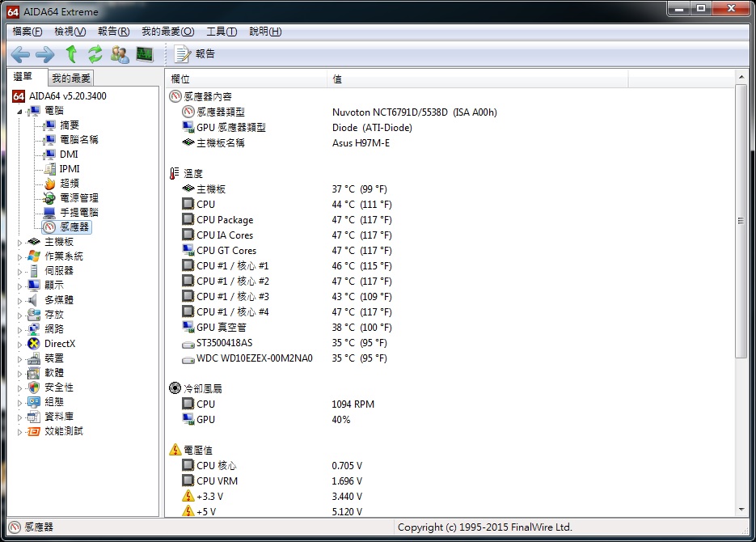Click the 多媒體 speaker icon
Image resolution: width=756 pixels, height=542 pixels.
pyautogui.click(x=34, y=300)
